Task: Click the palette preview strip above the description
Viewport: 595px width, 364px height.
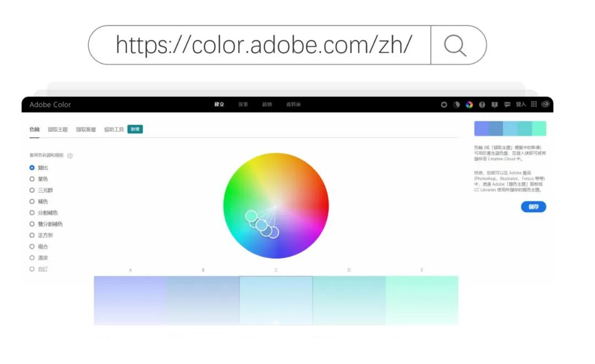Action: (x=510, y=128)
